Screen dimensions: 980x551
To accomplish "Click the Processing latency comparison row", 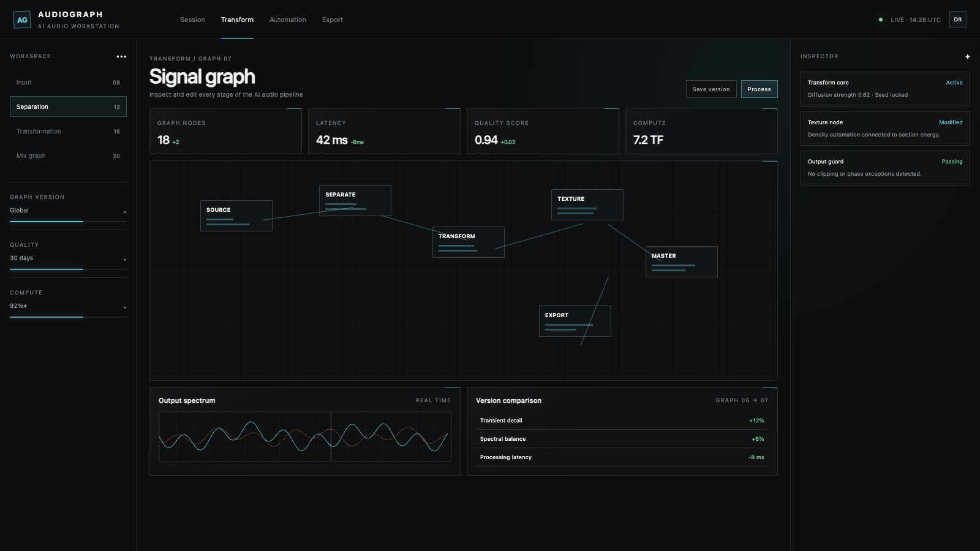I will coord(622,457).
